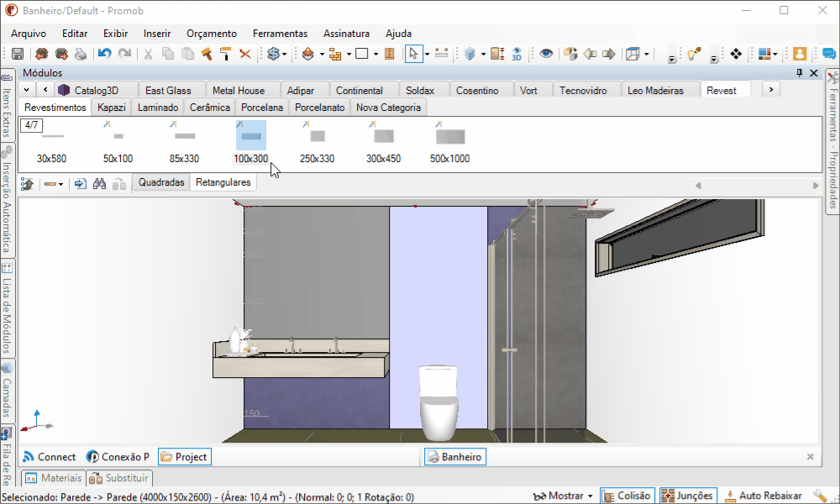Open the Camadas side panel tab
The image size is (840, 504).
7,391
